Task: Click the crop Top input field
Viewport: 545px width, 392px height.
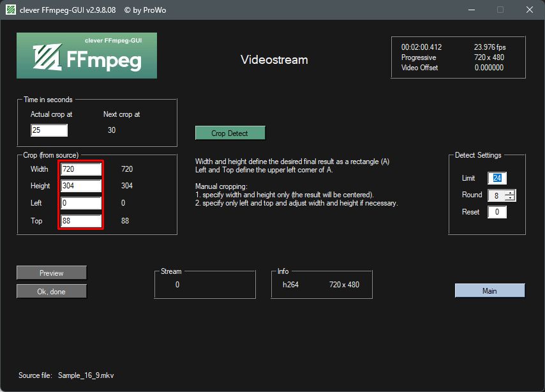Action: (x=81, y=221)
